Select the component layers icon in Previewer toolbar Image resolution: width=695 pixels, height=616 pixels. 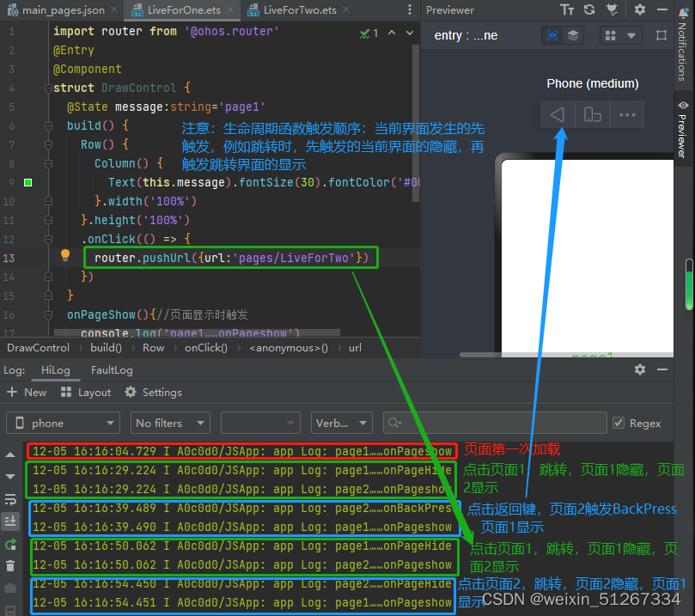tap(573, 35)
